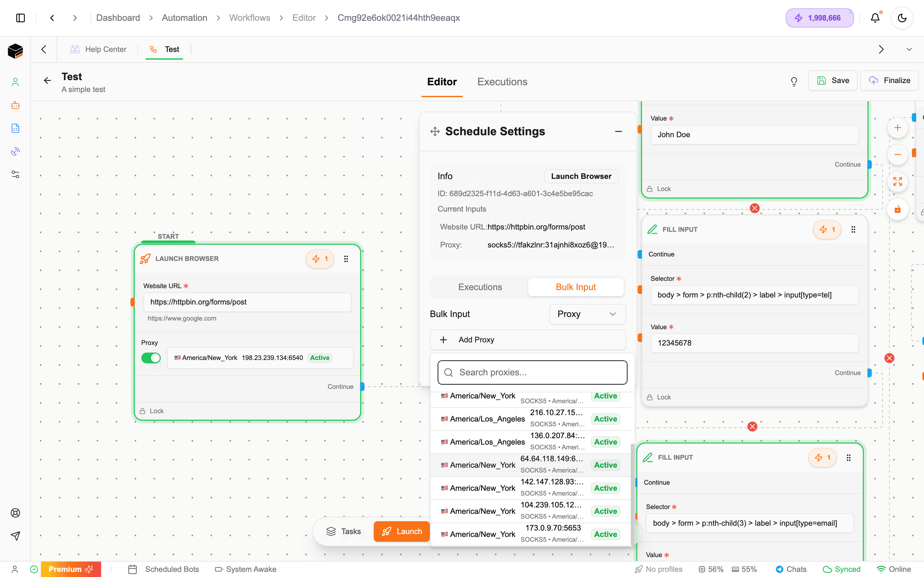This screenshot has height=577, width=924.
Task: Expand the tab list chevron dropdown
Action: click(x=909, y=50)
